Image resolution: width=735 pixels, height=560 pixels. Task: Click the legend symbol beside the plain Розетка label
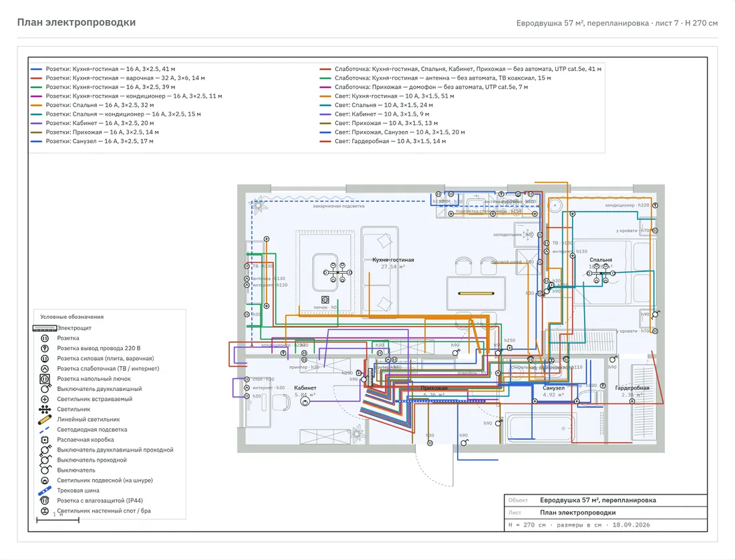(45, 338)
